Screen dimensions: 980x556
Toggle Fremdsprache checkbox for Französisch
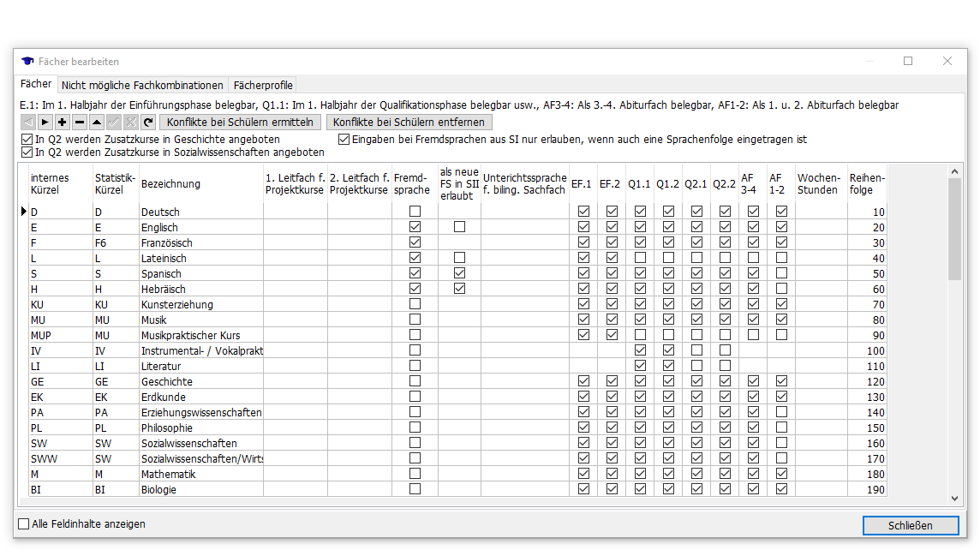[x=415, y=242]
